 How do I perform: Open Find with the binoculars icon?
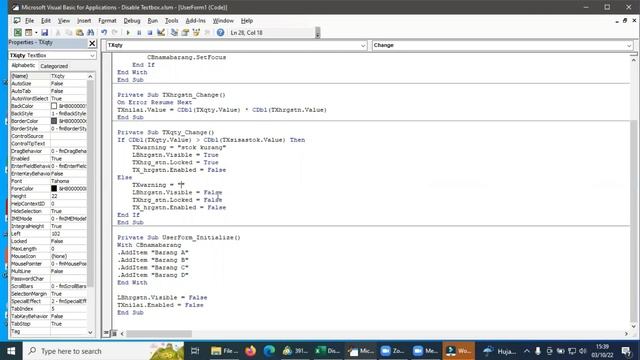click(91, 33)
